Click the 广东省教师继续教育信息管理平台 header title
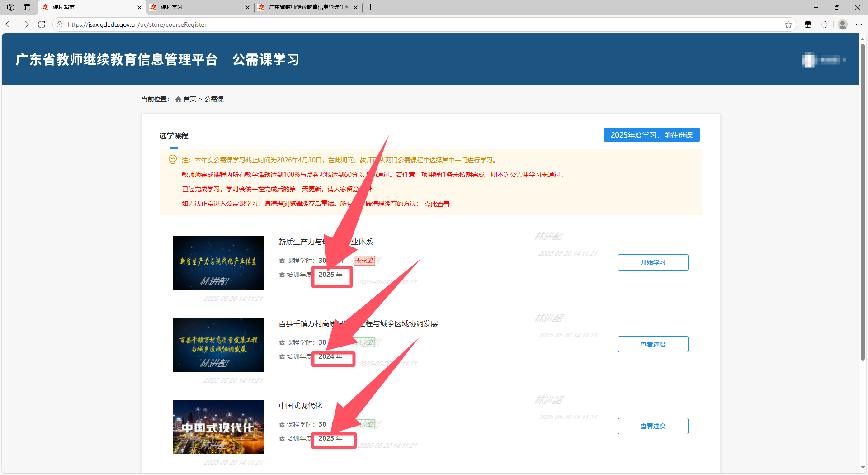 (x=117, y=59)
